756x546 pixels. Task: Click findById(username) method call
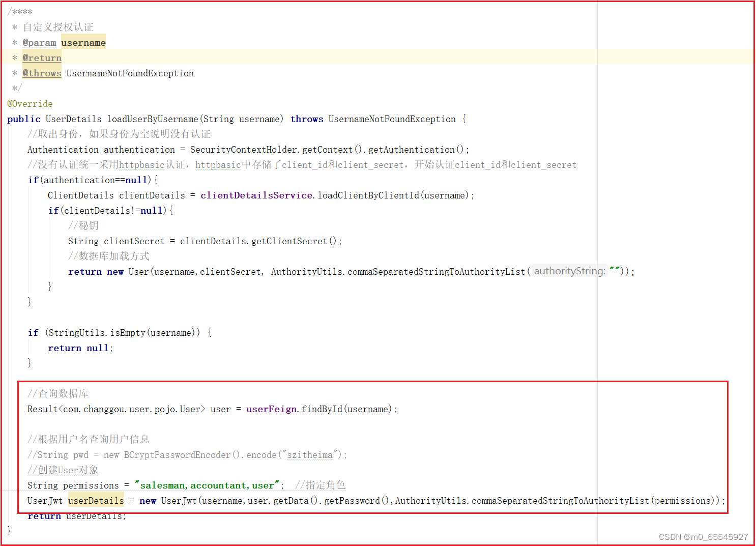click(347, 409)
